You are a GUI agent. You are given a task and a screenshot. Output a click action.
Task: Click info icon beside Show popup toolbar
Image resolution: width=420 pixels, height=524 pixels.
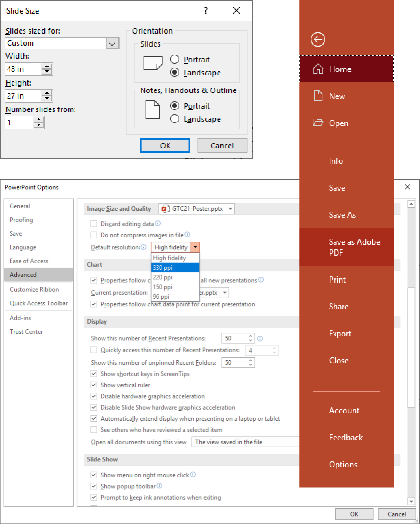tap(159, 486)
